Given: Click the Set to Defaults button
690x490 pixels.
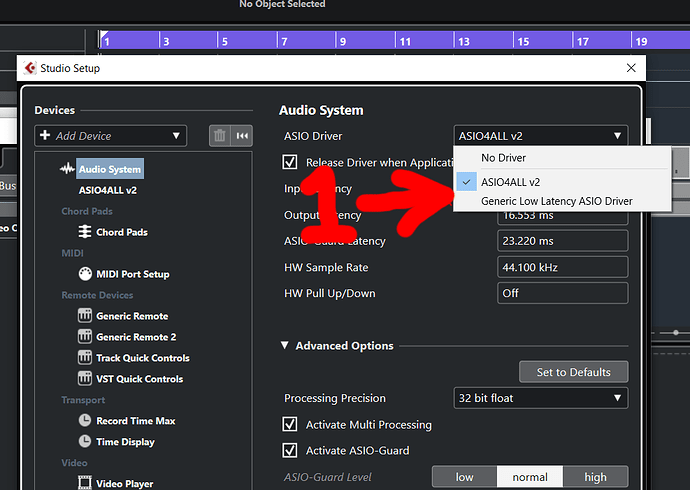Looking at the screenshot, I should [573, 372].
